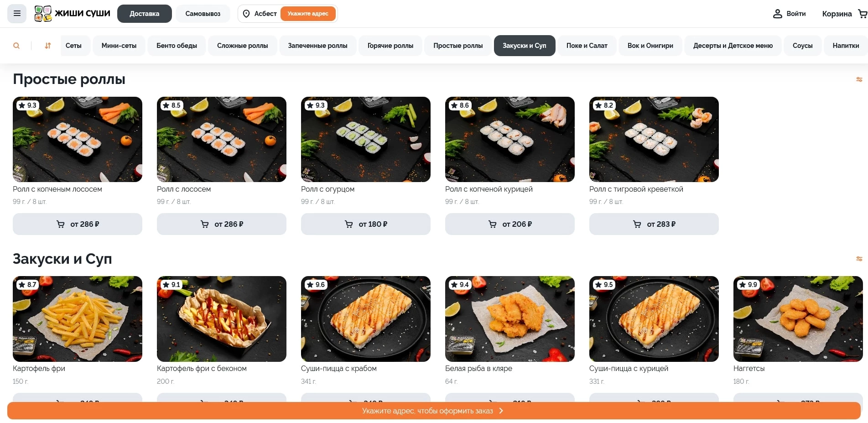Open the hamburger menu

(x=17, y=14)
